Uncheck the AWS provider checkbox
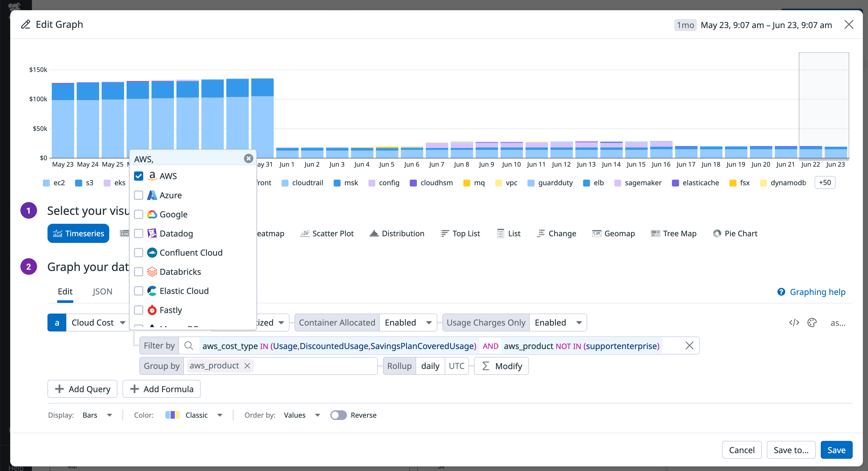 click(138, 175)
